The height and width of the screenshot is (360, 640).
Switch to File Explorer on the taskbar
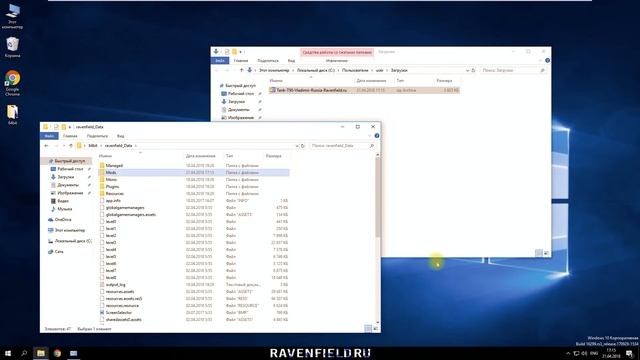pyautogui.click(x=41, y=353)
